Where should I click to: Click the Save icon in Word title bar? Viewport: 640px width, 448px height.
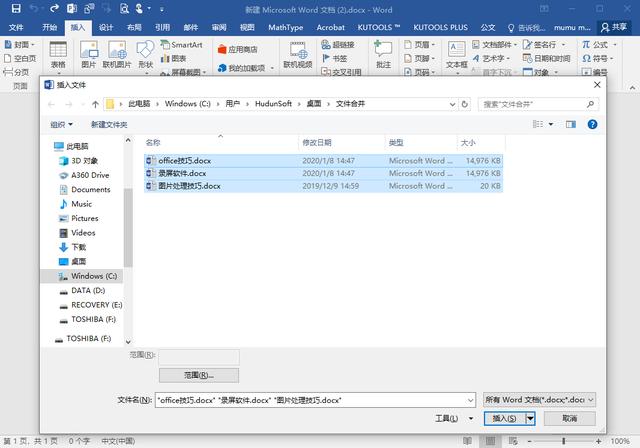(x=16, y=9)
